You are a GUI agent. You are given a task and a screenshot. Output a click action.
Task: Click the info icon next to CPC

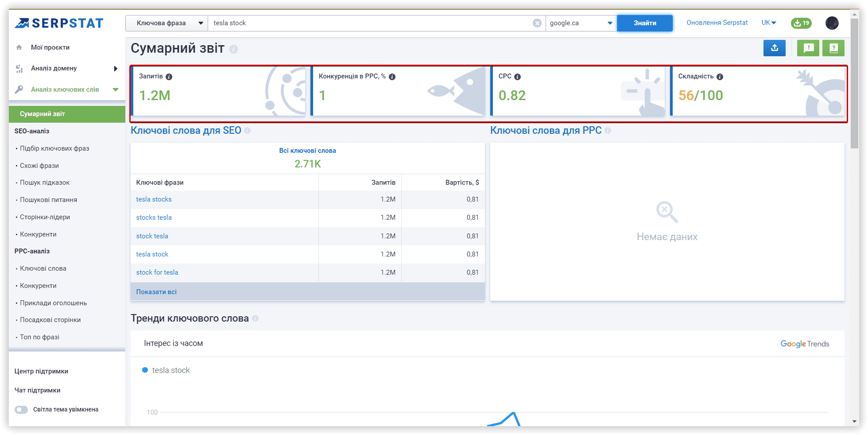[x=517, y=77]
